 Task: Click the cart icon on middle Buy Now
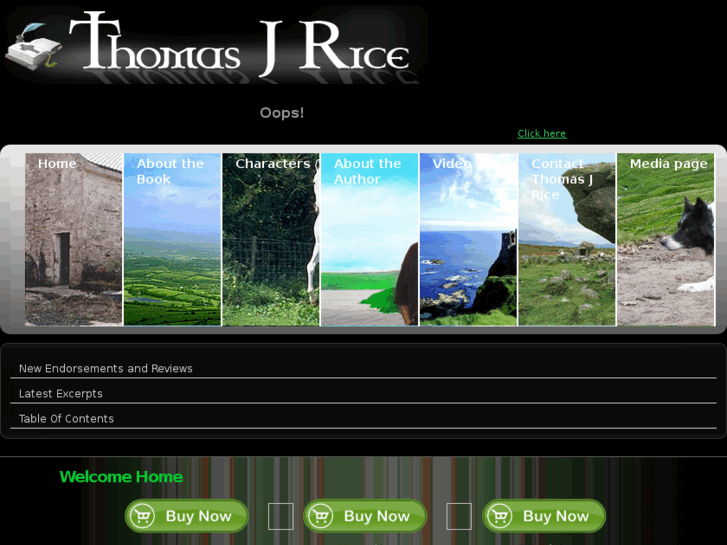[x=321, y=516]
